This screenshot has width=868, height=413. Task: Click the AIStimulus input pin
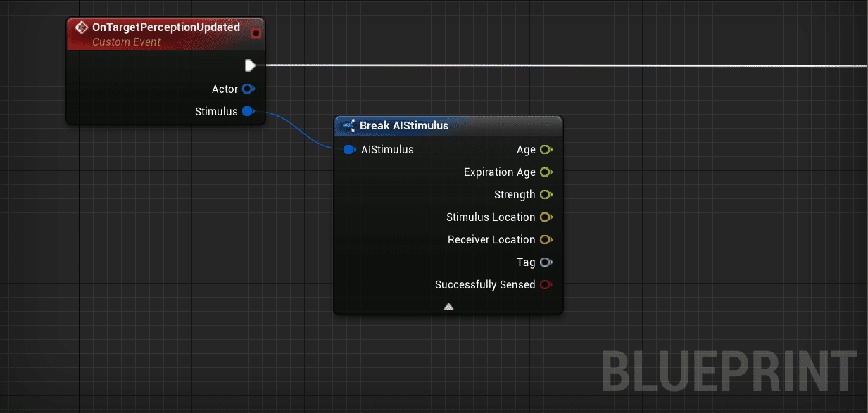tap(350, 150)
